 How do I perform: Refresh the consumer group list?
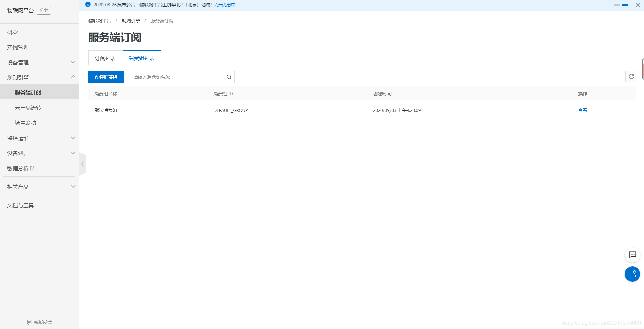coord(631,77)
